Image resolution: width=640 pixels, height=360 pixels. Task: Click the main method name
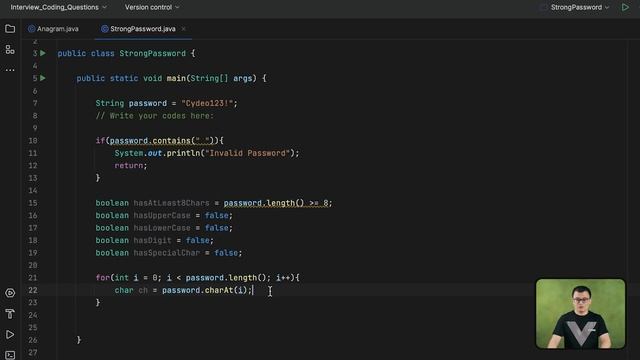pos(176,78)
